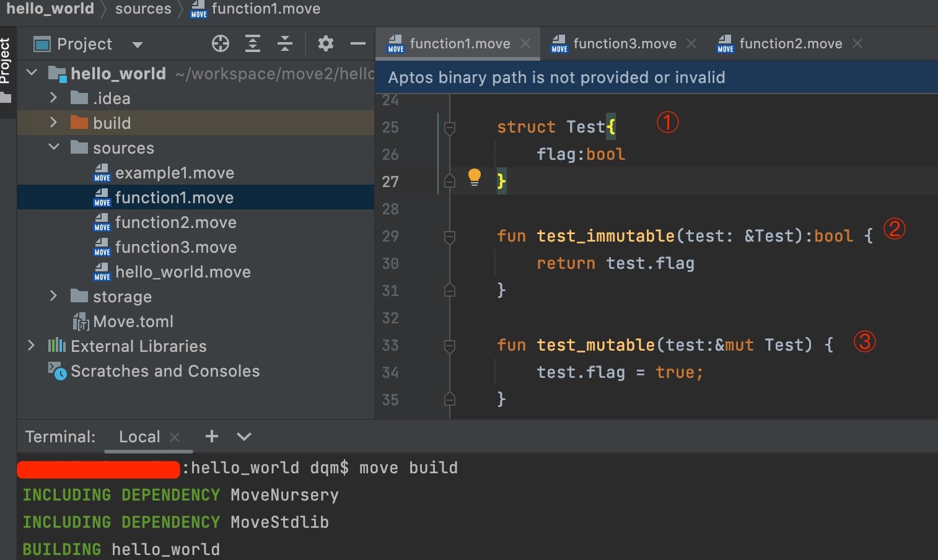Click the 'move build' command in terminal
Image resolution: width=938 pixels, height=560 pixels.
tap(408, 468)
